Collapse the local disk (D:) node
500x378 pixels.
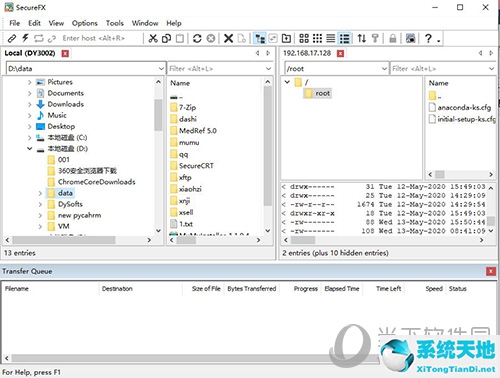[x=30, y=149]
